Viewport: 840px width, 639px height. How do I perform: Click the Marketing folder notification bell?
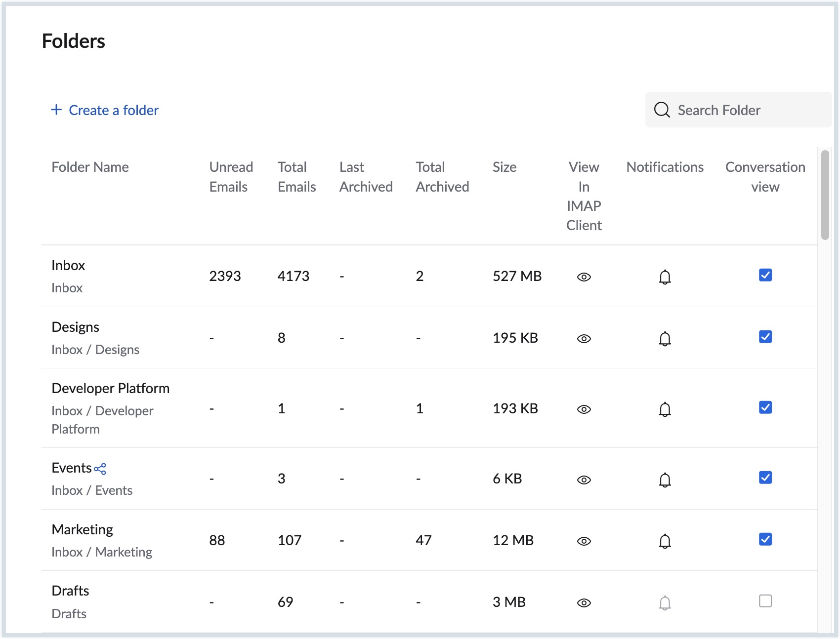pos(665,541)
